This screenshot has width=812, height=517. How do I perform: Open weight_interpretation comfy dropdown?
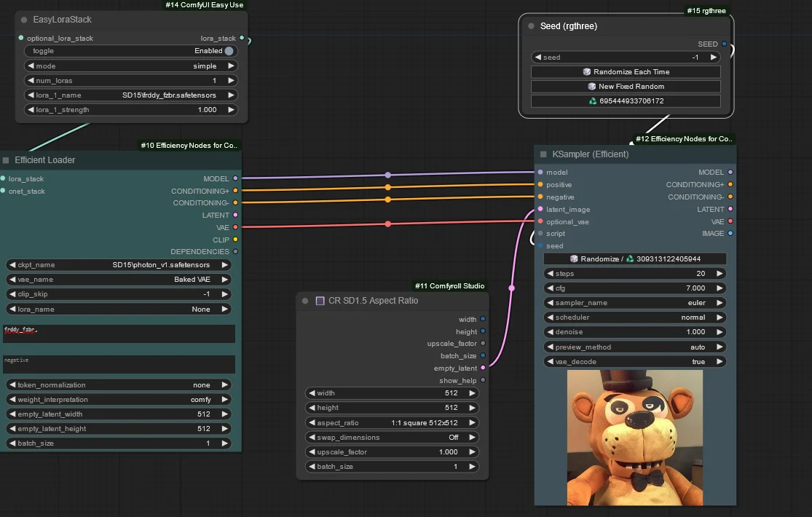pyautogui.click(x=118, y=400)
